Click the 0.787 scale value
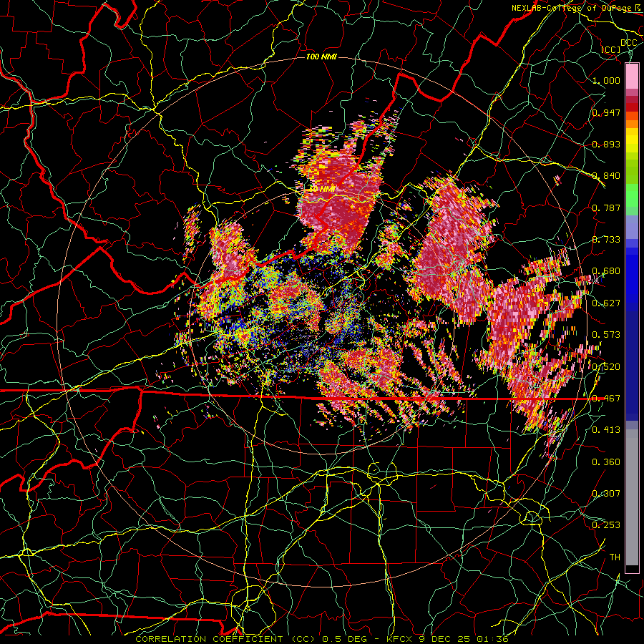The height and width of the screenshot is (644, 644). (606, 208)
